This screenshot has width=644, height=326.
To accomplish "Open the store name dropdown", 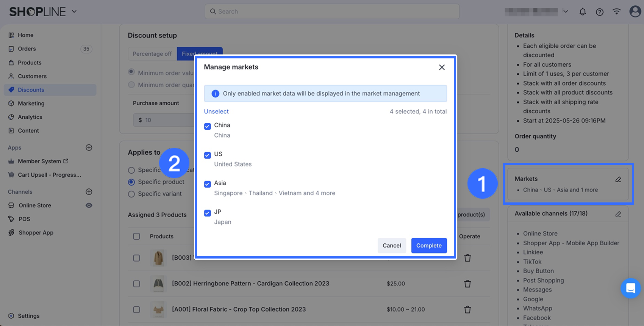I will coord(565,12).
